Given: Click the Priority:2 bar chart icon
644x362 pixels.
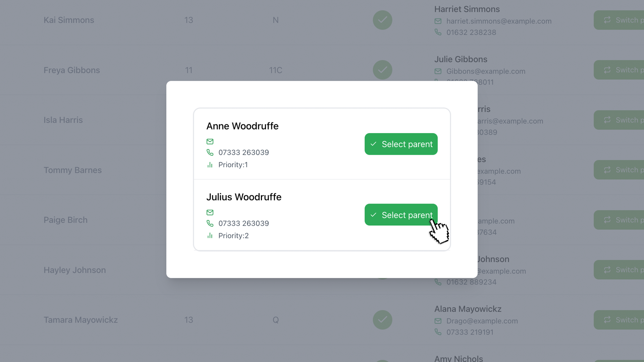Looking at the screenshot, I should (210, 236).
